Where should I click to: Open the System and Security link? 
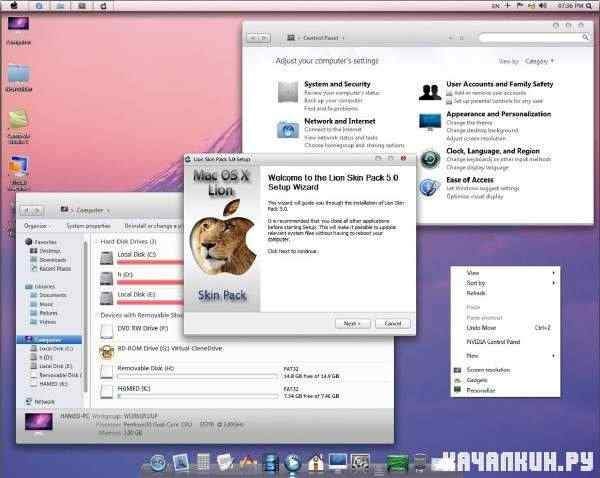point(337,84)
